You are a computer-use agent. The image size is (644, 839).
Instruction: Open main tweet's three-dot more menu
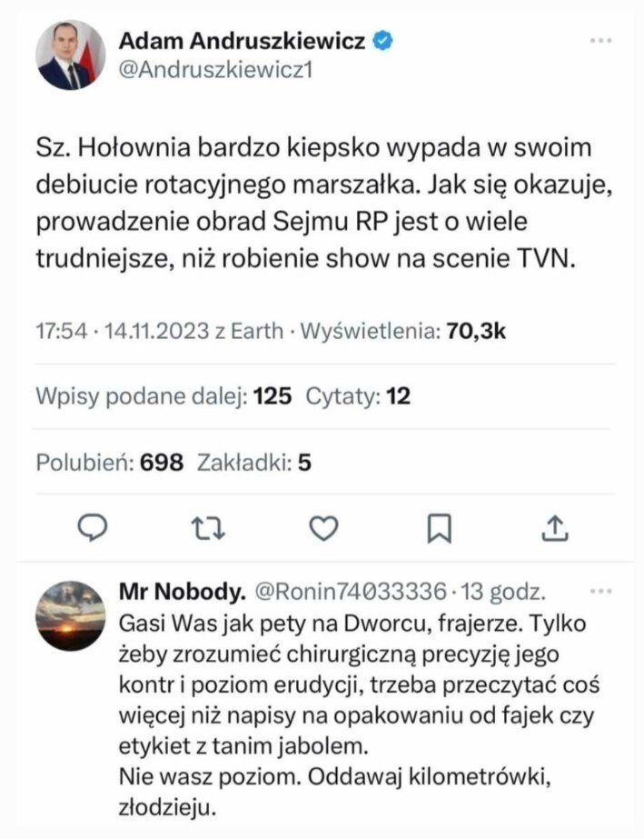point(600,42)
